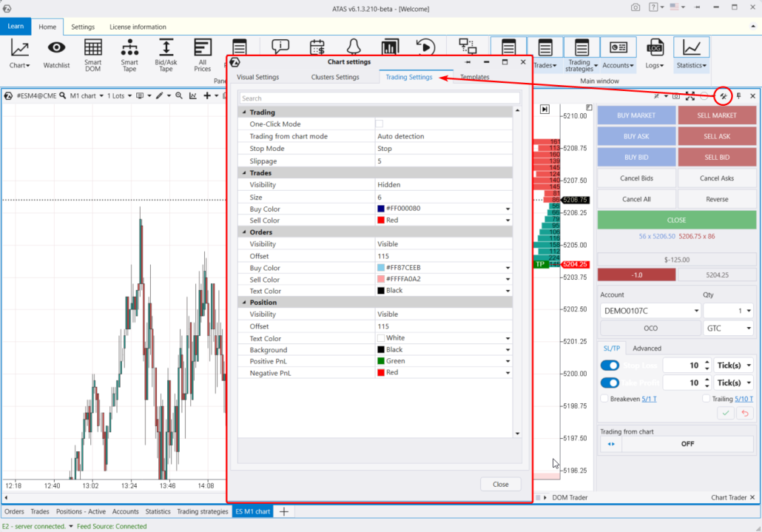Open the License information tab
This screenshot has height=532, width=762.
138,27
